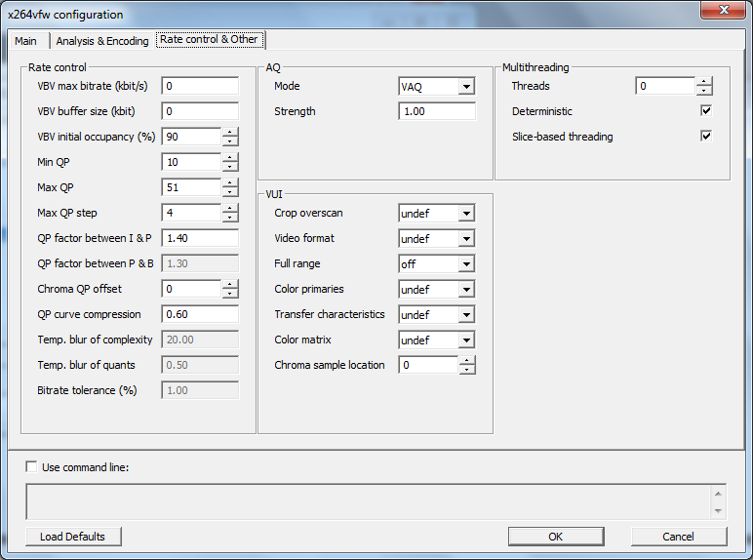Close the x264vfw configuration window
Screen dimensions: 753x560
tap(723, 12)
